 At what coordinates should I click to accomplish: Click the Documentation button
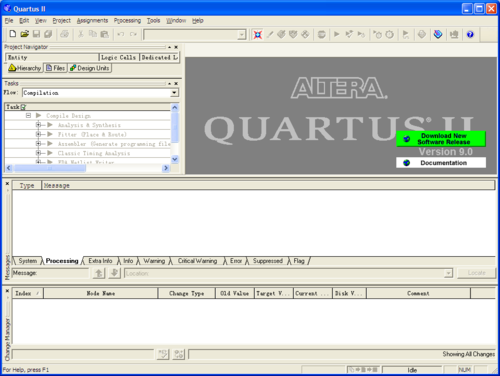441,163
